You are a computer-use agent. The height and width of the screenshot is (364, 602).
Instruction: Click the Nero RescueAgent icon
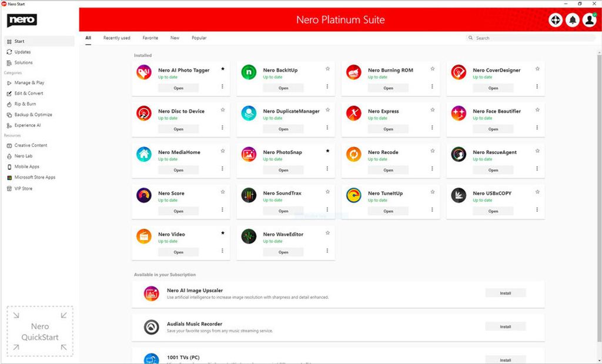[459, 154]
